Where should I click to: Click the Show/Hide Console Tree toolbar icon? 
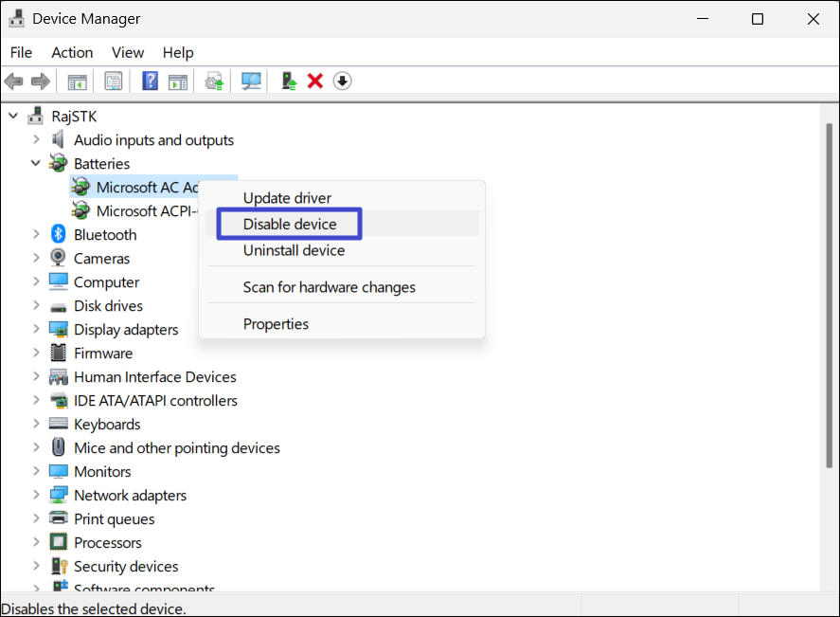[77, 82]
